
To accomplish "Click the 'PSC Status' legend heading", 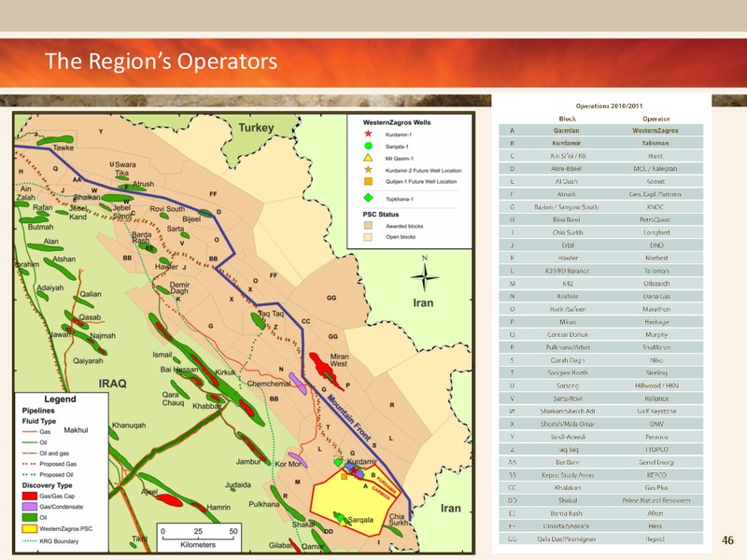I will pos(381,215).
